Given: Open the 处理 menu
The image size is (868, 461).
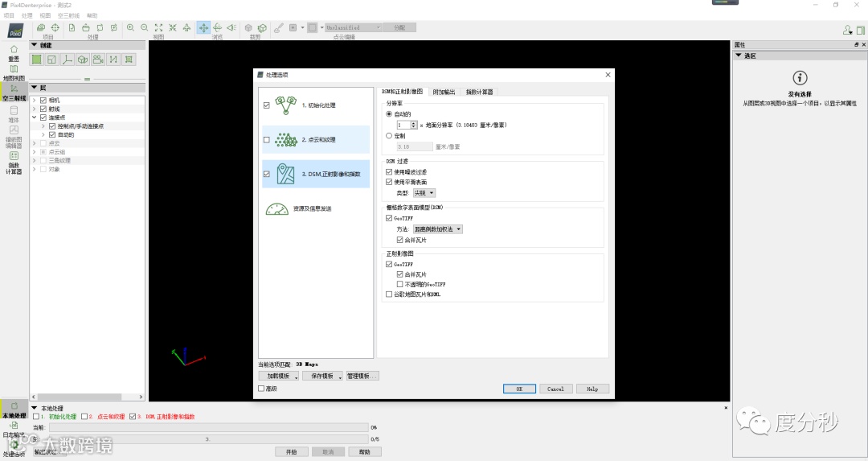Looking at the screenshot, I should tap(27, 15).
